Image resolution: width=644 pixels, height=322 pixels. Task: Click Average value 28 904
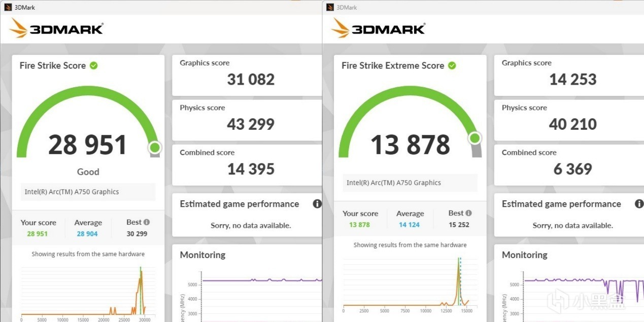coord(87,234)
